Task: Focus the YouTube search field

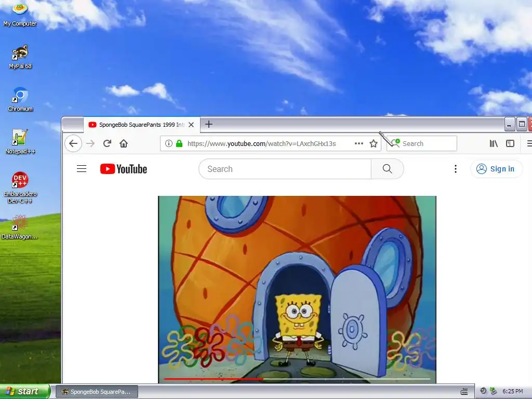Action: coord(285,169)
